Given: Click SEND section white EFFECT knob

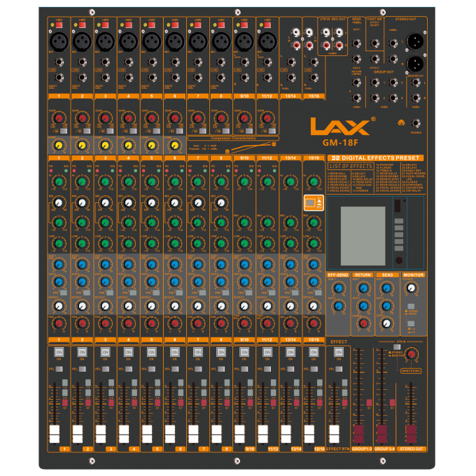Looking at the screenshot, I should (x=386, y=323).
